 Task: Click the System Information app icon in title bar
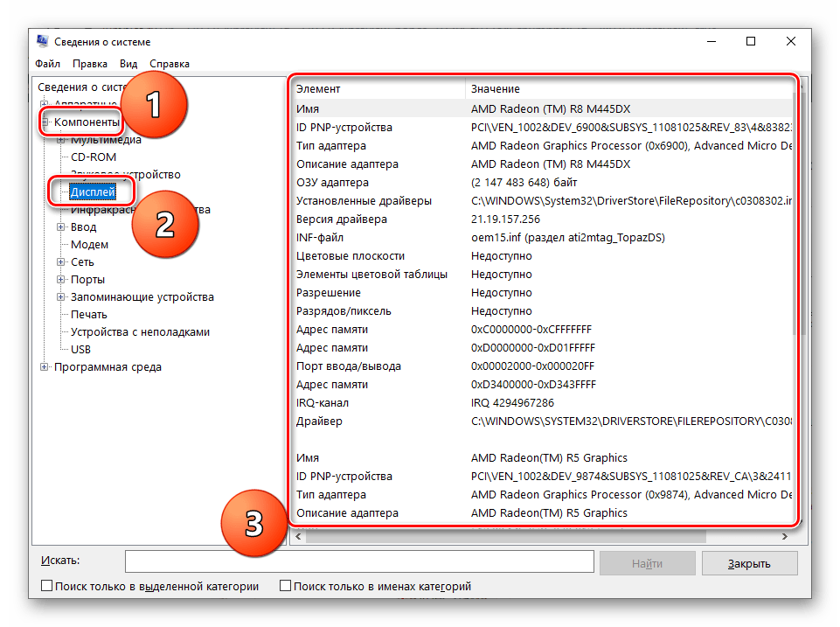(x=42, y=42)
